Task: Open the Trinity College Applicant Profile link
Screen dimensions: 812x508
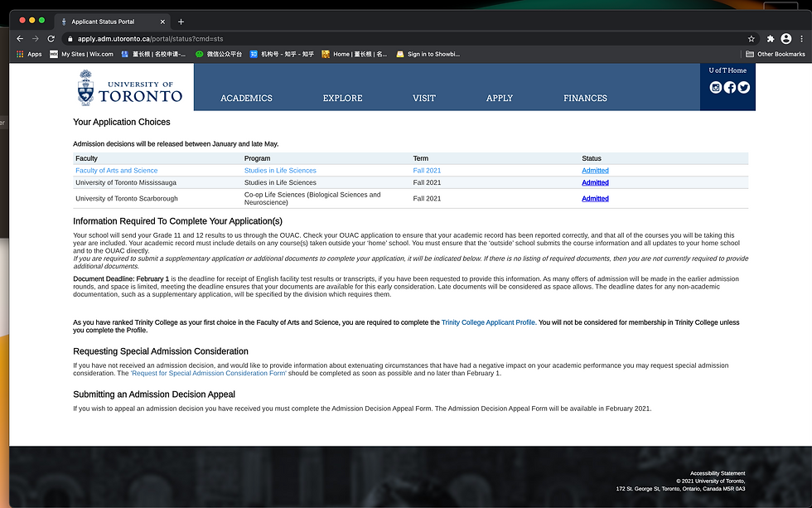Action: 488,322
